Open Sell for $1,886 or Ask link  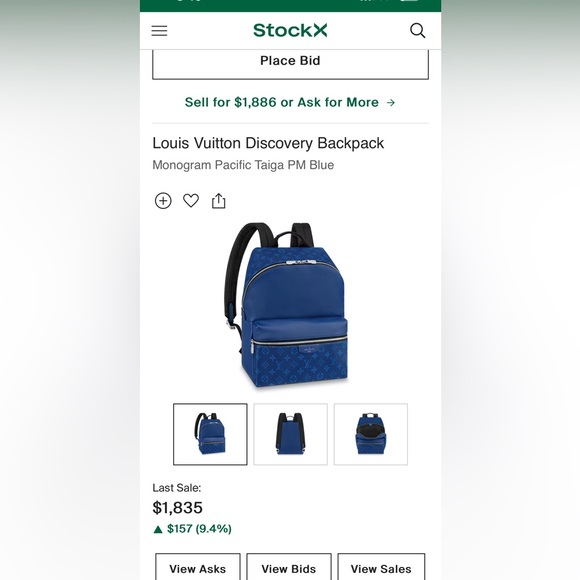click(290, 102)
